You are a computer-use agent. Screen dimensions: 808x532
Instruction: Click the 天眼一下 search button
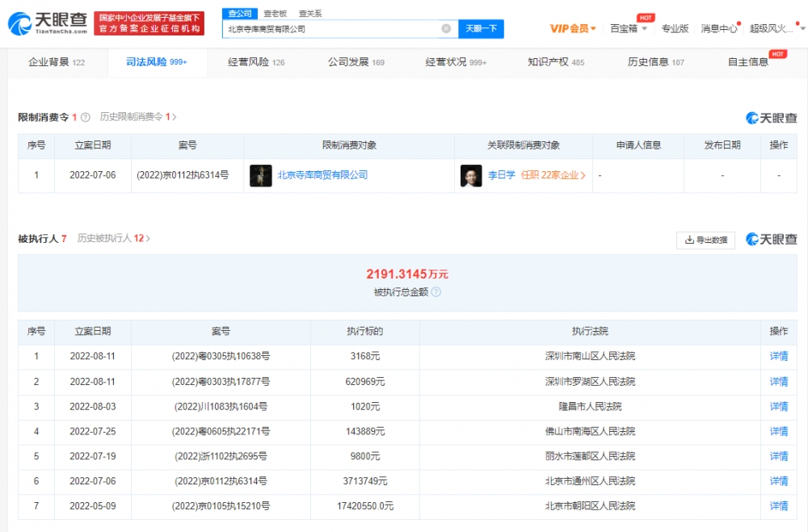pos(482,29)
